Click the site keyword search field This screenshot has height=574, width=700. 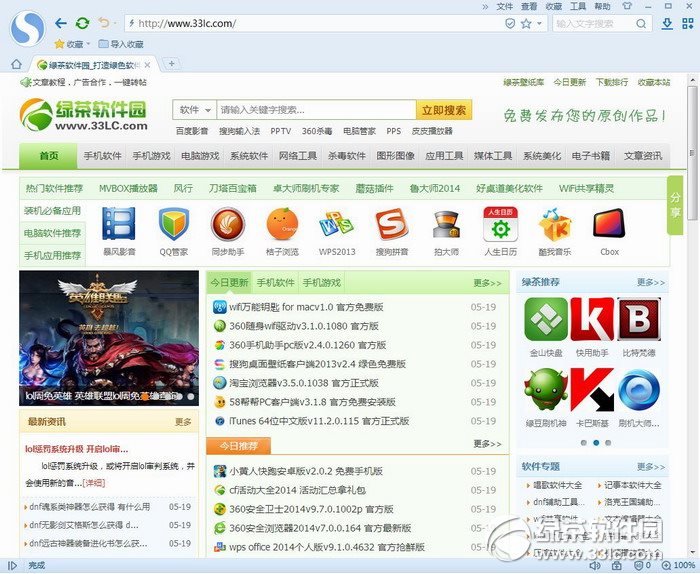(316, 110)
